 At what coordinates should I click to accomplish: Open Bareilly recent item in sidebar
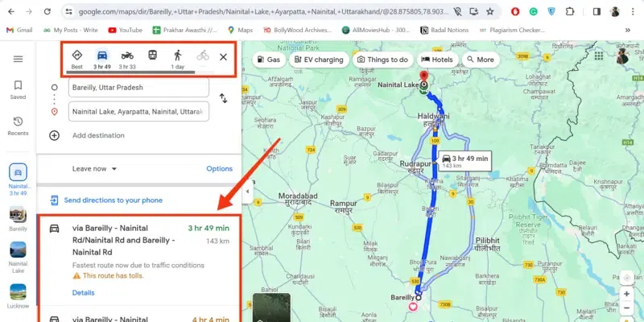[18, 219]
